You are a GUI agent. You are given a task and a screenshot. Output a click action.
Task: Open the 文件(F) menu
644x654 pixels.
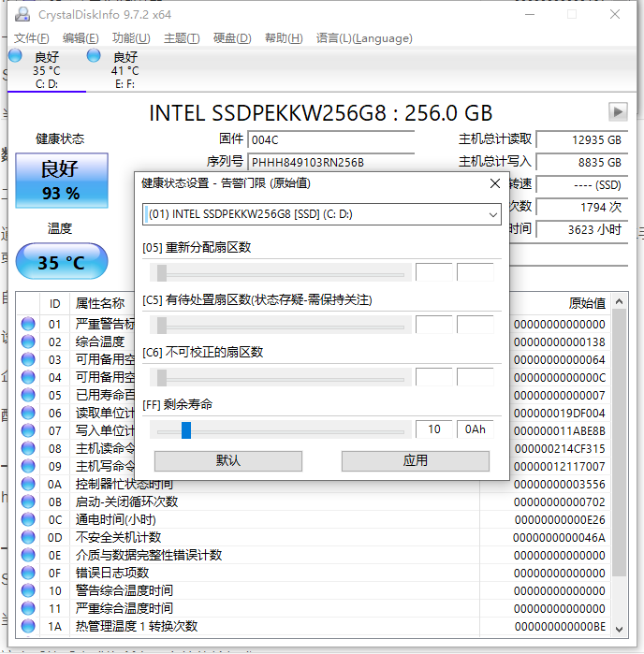click(x=31, y=38)
